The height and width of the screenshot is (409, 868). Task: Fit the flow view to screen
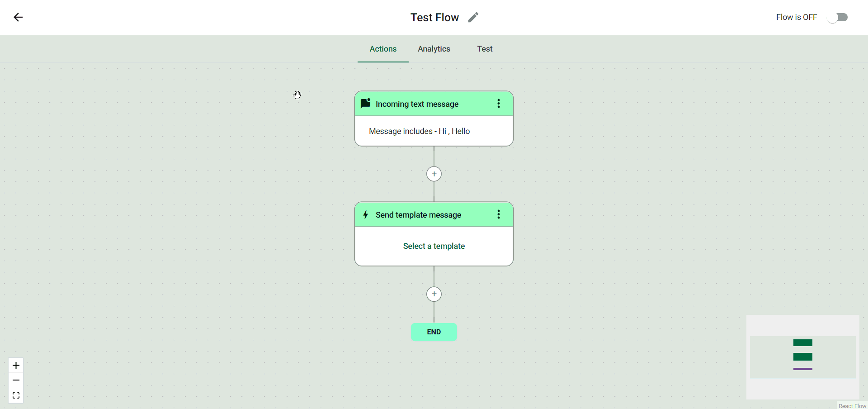(x=16, y=396)
